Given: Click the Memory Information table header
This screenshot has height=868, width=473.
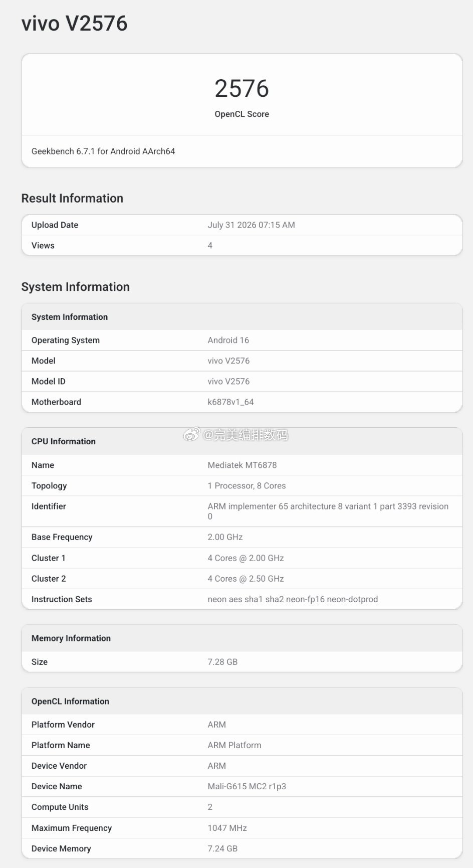Looking at the screenshot, I should pos(71,638).
